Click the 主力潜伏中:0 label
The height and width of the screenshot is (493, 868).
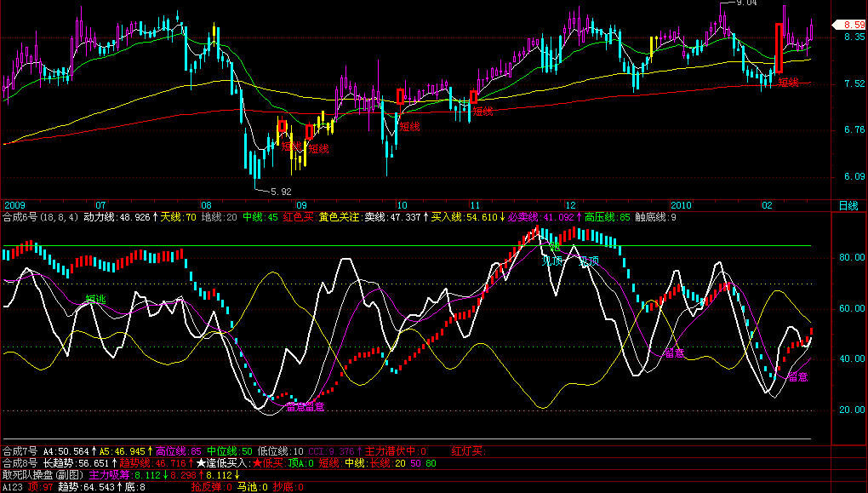pos(395,451)
